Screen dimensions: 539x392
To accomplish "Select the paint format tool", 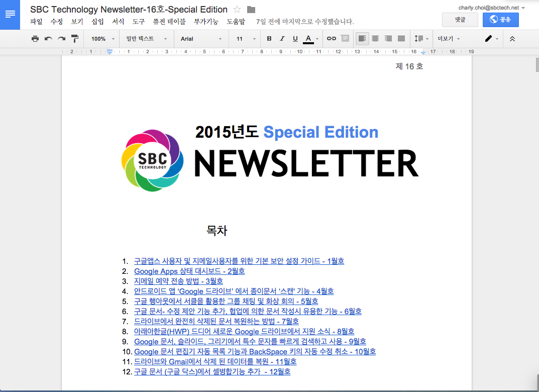I will click(x=74, y=39).
